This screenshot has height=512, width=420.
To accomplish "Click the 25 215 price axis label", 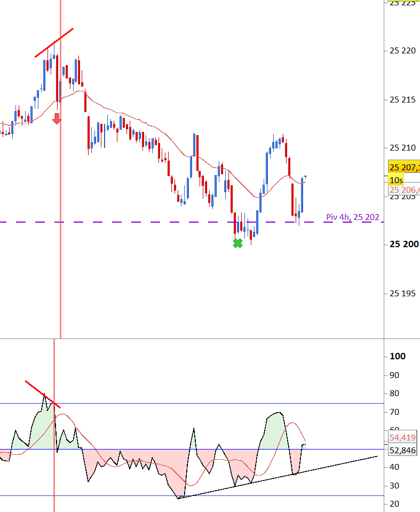I will click(x=402, y=100).
